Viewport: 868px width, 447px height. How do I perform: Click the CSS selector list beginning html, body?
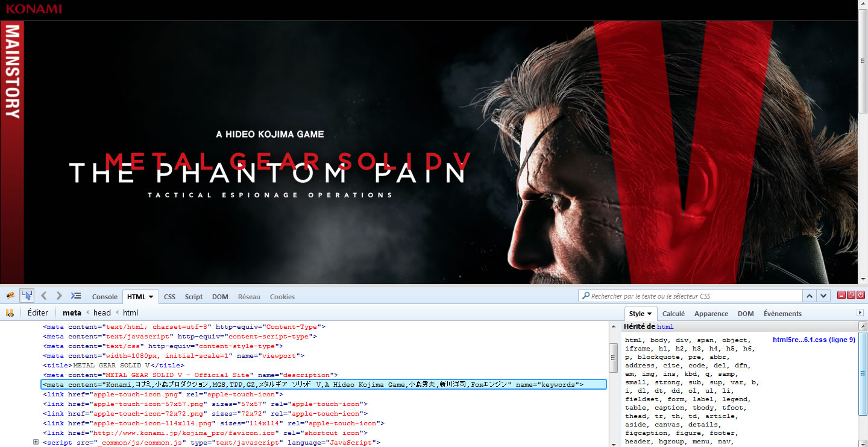[692, 390]
